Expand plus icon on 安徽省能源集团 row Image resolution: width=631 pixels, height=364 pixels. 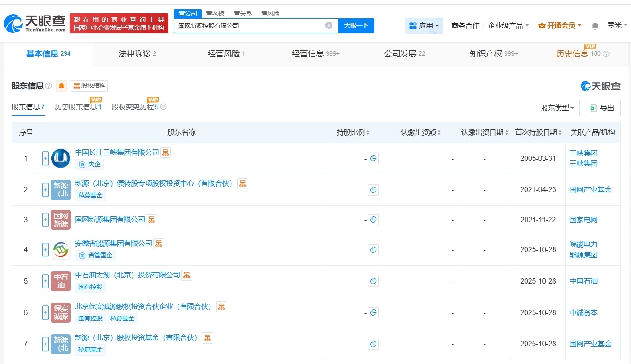click(x=45, y=250)
